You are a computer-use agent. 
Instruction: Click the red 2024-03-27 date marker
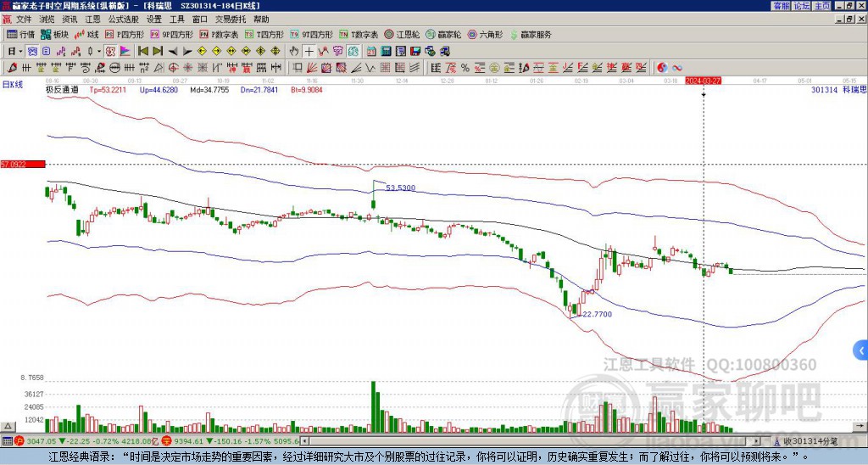pos(703,81)
